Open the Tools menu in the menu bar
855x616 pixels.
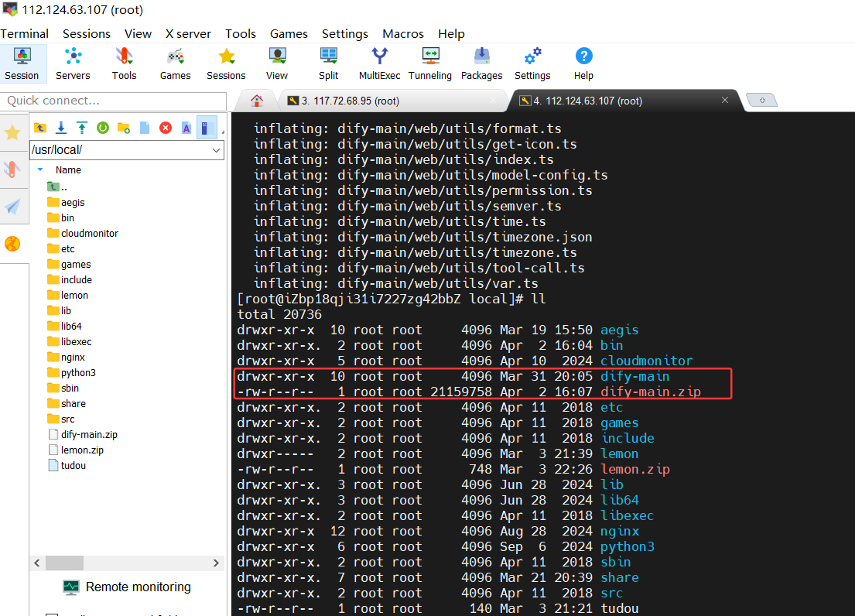(x=241, y=34)
